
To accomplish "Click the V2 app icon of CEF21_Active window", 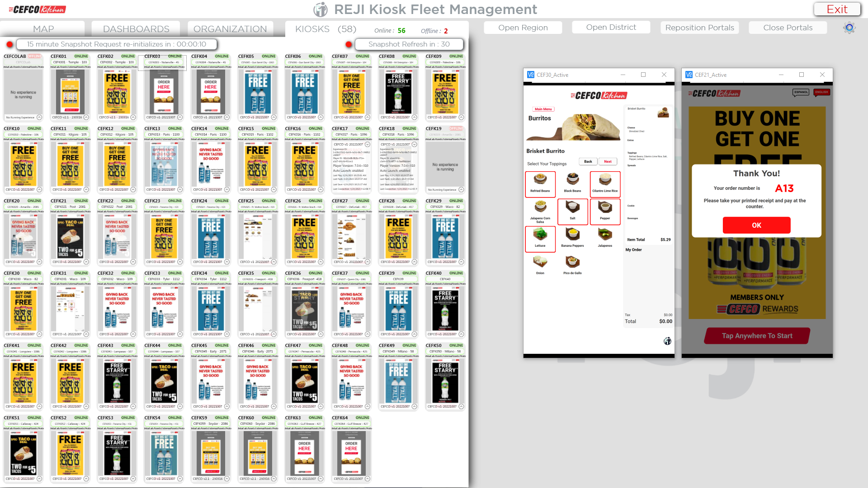I will pos(689,75).
